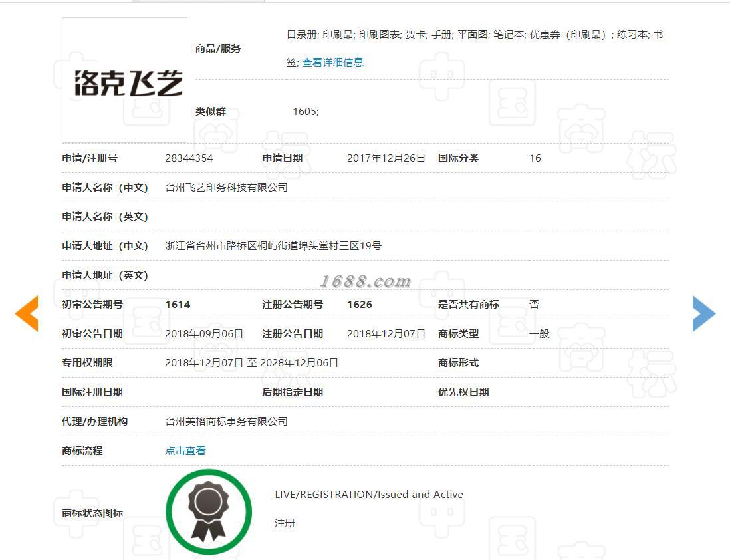Click the 类似群 label
This screenshot has width=730, height=560.
click(x=211, y=112)
